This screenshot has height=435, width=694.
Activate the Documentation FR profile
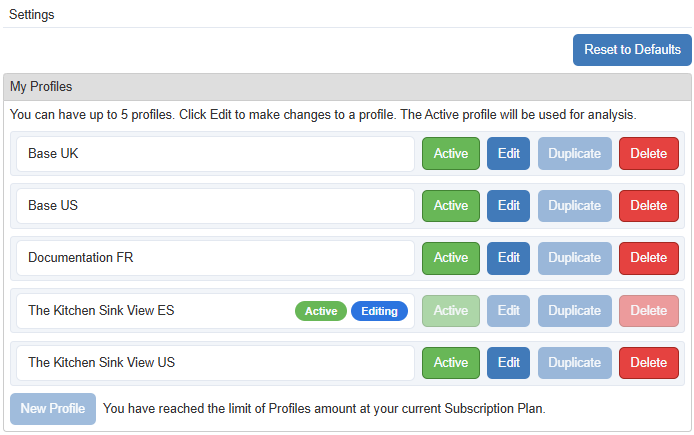coord(450,258)
